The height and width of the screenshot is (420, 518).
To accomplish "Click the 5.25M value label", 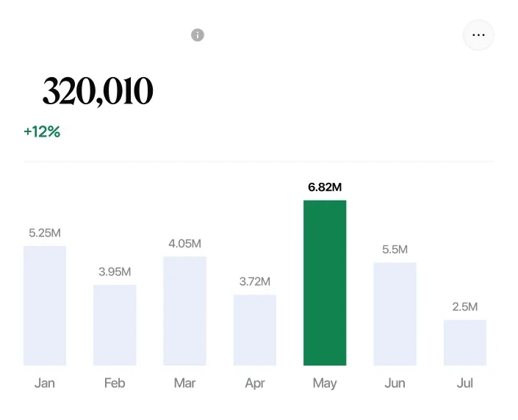I will (x=45, y=233).
